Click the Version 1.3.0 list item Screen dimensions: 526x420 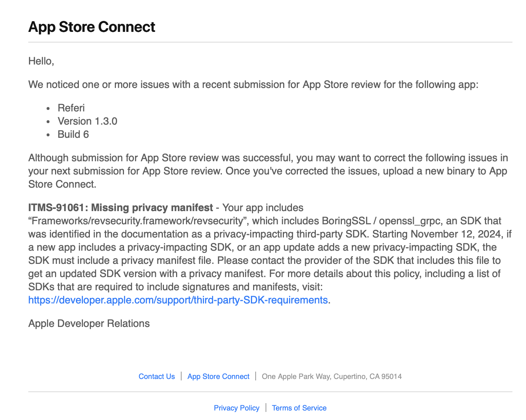(87, 121)
